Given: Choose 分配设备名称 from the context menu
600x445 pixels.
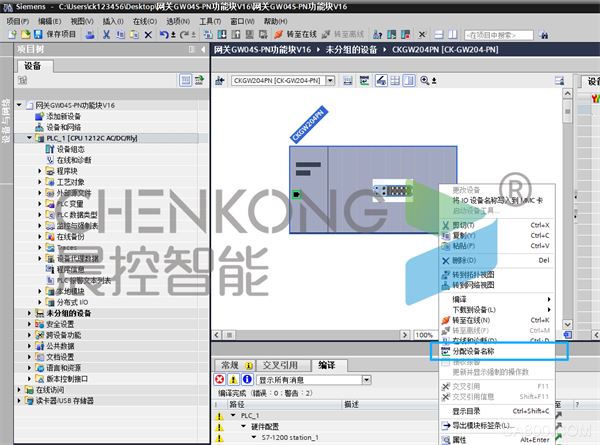Looking at the screenshot, I should [x=473, y=351].
